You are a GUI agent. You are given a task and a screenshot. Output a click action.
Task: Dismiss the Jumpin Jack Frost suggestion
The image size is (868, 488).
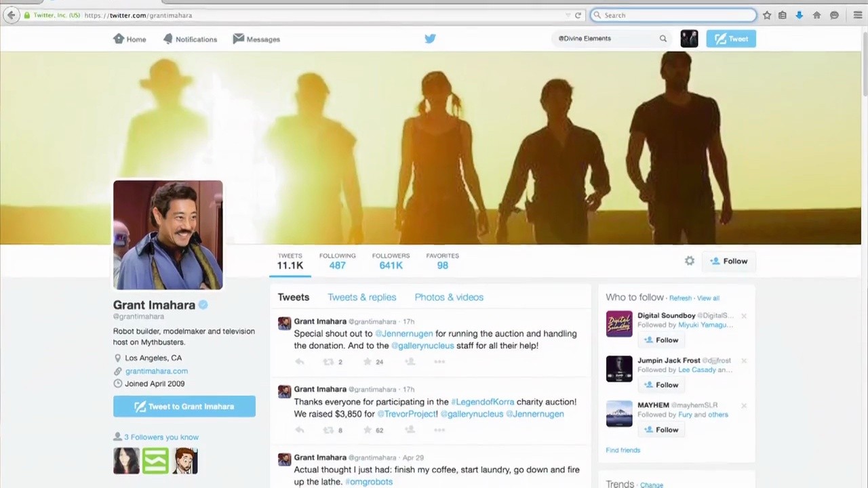point(744,361)
